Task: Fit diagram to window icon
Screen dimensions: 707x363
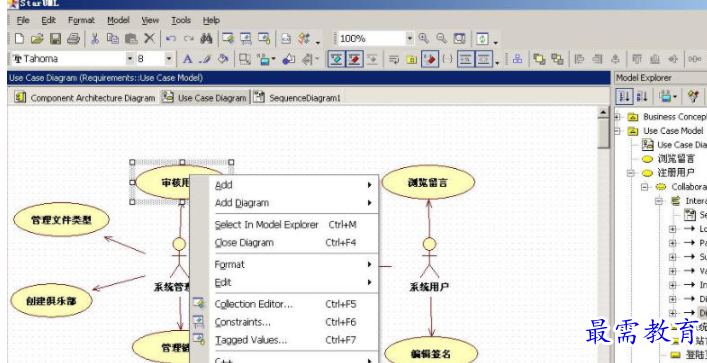Action: (459, 39)
